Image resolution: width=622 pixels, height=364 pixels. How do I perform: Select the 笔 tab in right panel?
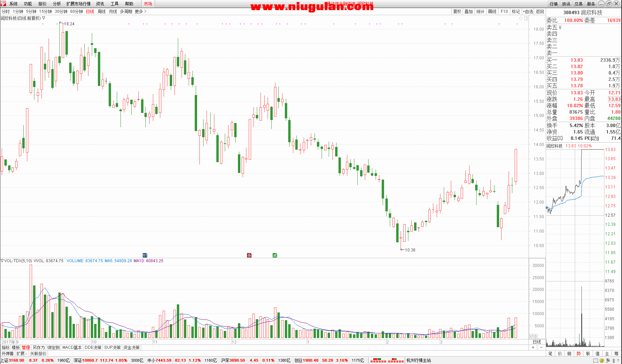pyautogui.click(x=550, y=354)
